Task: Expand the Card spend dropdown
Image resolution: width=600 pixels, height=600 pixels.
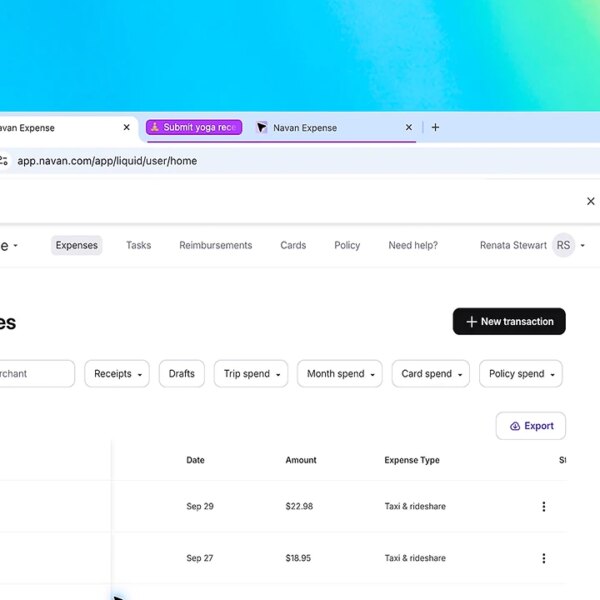Action: coord(430,373)
